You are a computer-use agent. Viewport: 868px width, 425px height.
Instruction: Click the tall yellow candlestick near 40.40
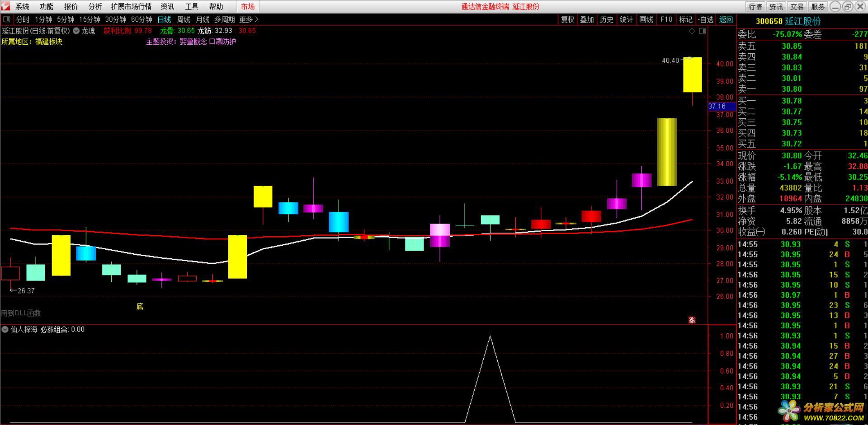(692, 75)
